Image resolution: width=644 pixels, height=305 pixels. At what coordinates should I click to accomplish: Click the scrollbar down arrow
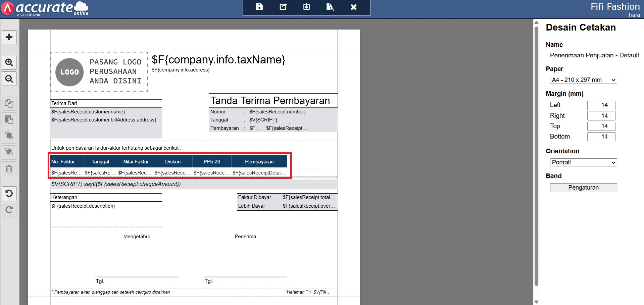536,302
